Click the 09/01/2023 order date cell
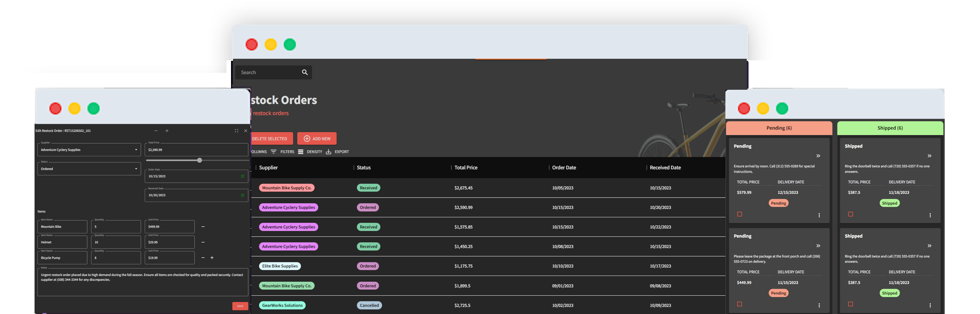This screenshot has width=980, height=314. [563, 286]
